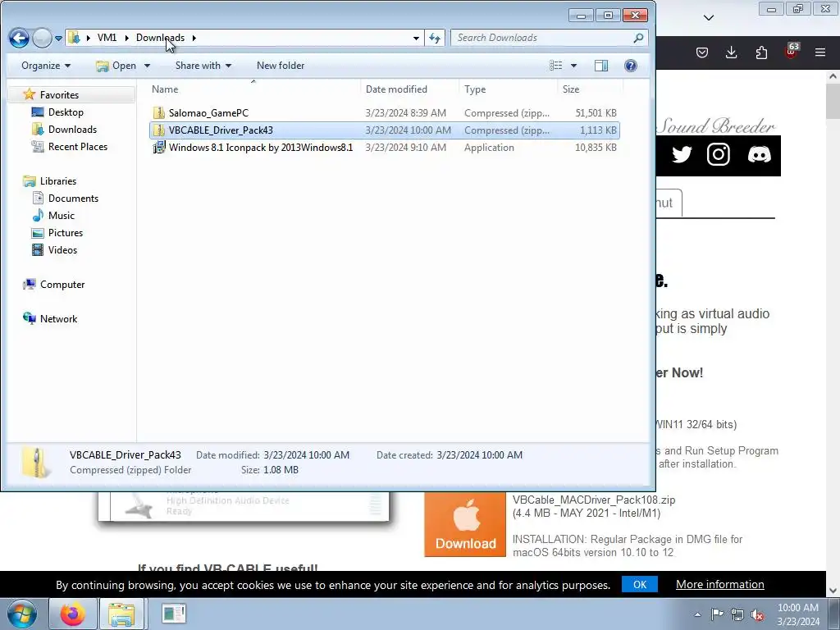Click the webpage tab ending in 'nut'
Screen dimensions: 840x630
click(x=669, y=203)
